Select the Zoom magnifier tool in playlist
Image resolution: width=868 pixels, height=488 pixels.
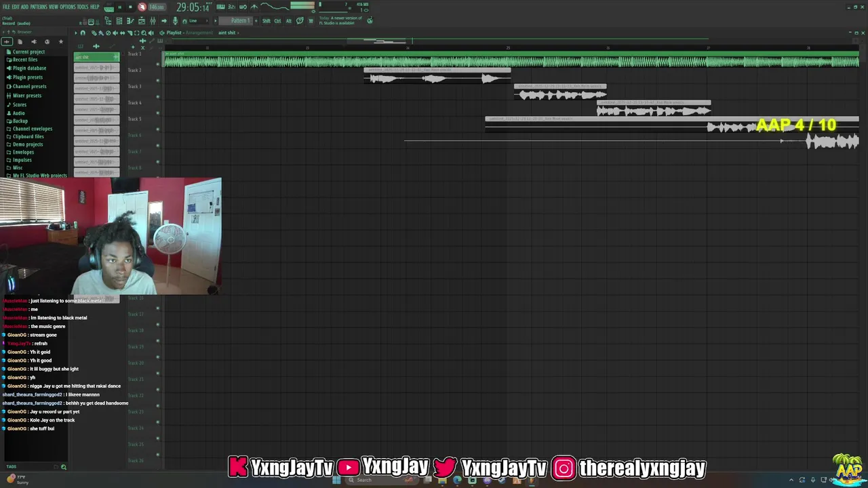pos(144,33)
